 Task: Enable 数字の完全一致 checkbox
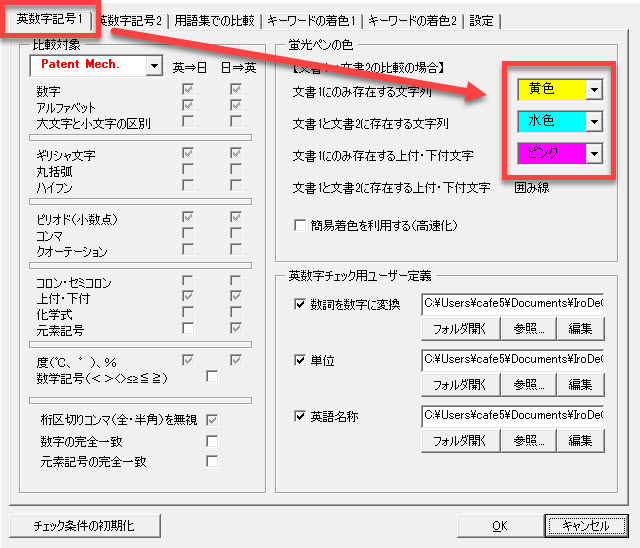[211, 440]
